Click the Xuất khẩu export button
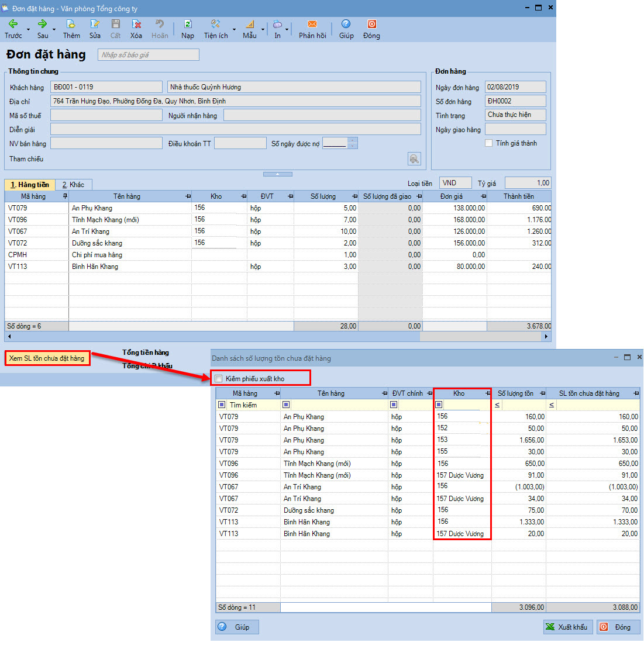The width and height of the screenshot is (644, 646). (x=567, y=627)
